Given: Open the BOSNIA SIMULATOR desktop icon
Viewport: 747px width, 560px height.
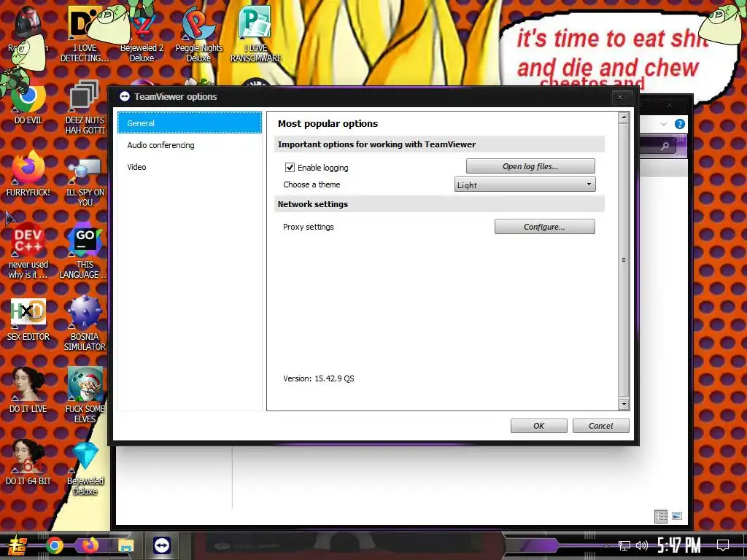Looking at the screenshot, I should pyautogui.click(x=85, y=324).
